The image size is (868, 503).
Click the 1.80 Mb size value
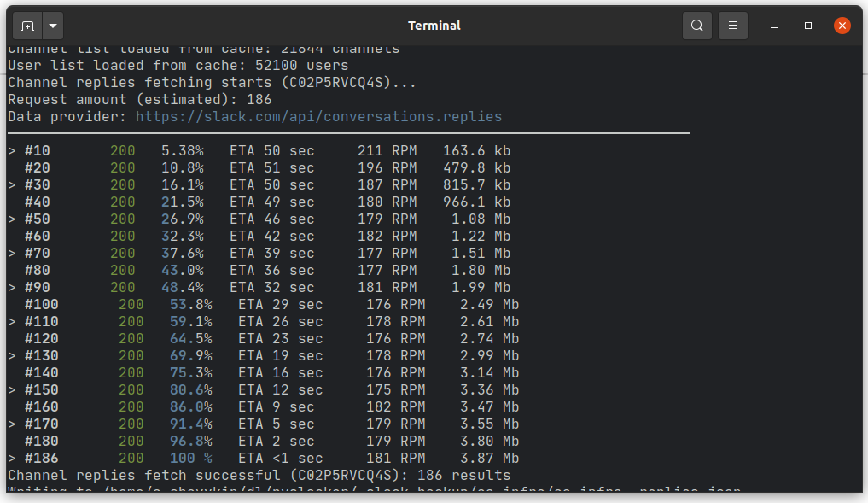(481, 271)
